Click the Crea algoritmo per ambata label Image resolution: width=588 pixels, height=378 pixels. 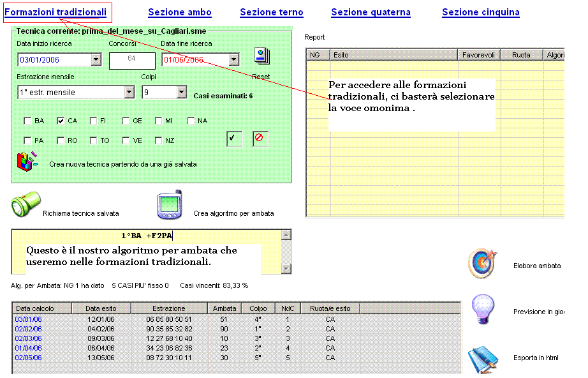pos(233,213)
